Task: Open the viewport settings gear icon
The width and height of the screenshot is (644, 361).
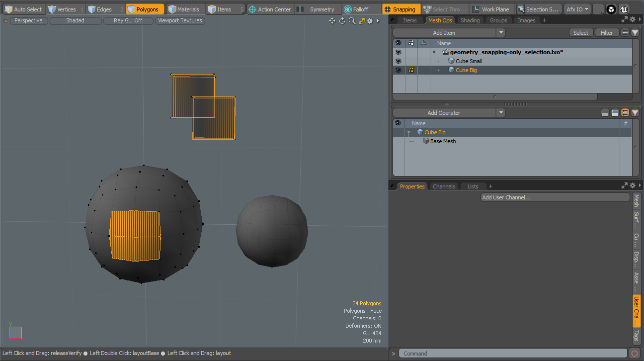Action: click(370, 20)
